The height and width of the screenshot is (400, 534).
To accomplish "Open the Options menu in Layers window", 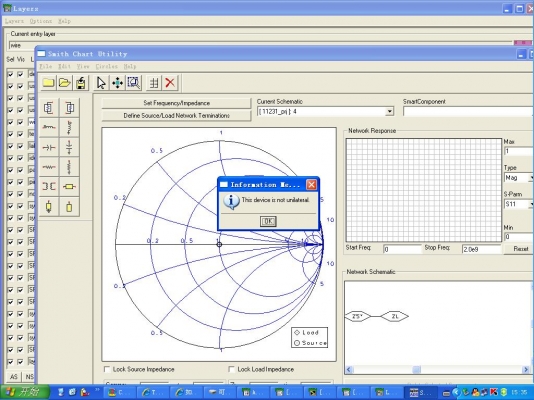I will coord(41,21).
